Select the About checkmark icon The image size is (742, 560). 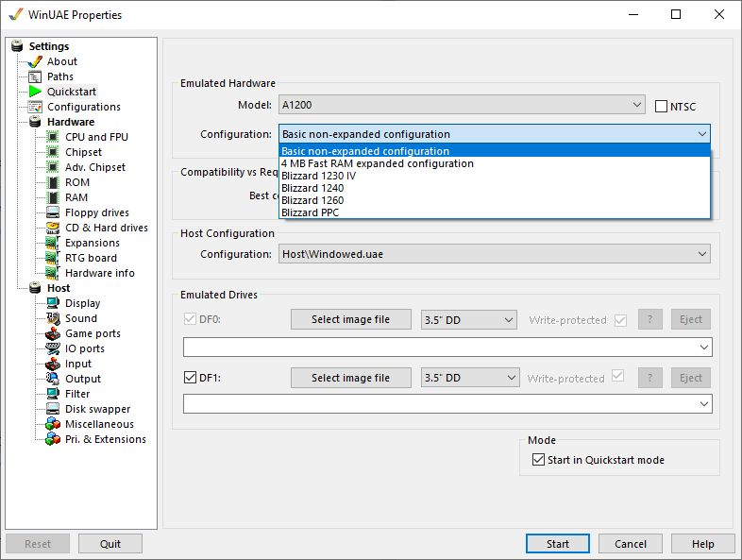pos(36,61)
